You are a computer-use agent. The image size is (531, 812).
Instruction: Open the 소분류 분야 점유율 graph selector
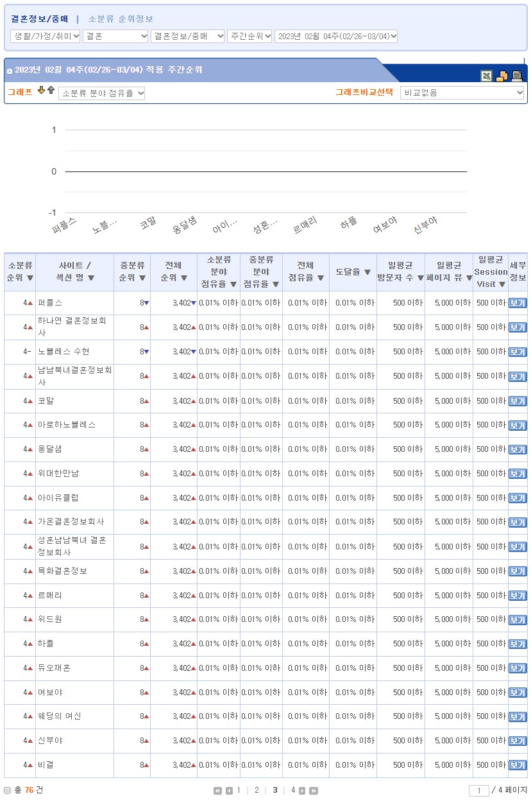tap(101, 94)
